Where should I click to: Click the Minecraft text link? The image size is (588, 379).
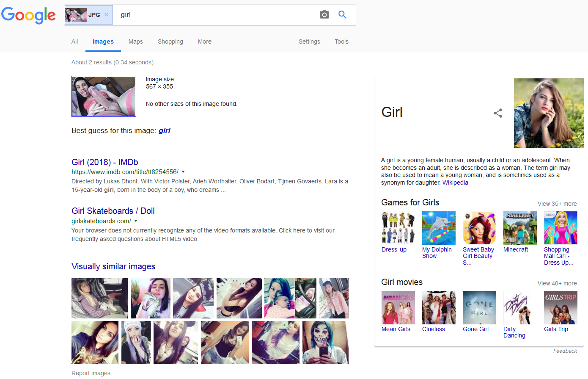[516, 249]
